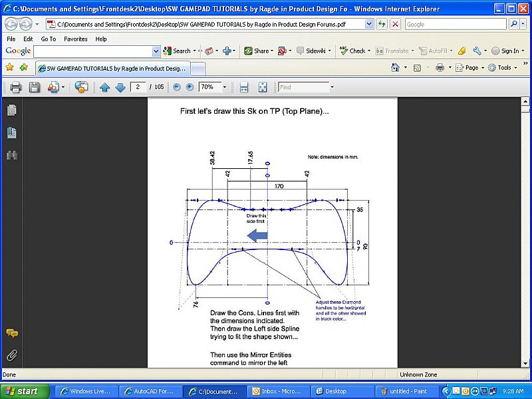Click the Windows Start button

(25, 391)
